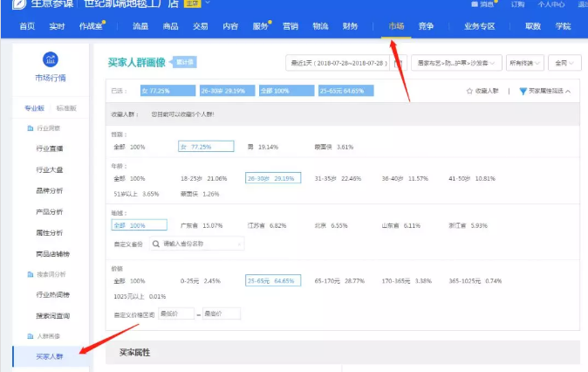The height and width of the screenshot is (372, 588).
Task: Select price option 25-65元 64.65%
Action: [273, 280]
